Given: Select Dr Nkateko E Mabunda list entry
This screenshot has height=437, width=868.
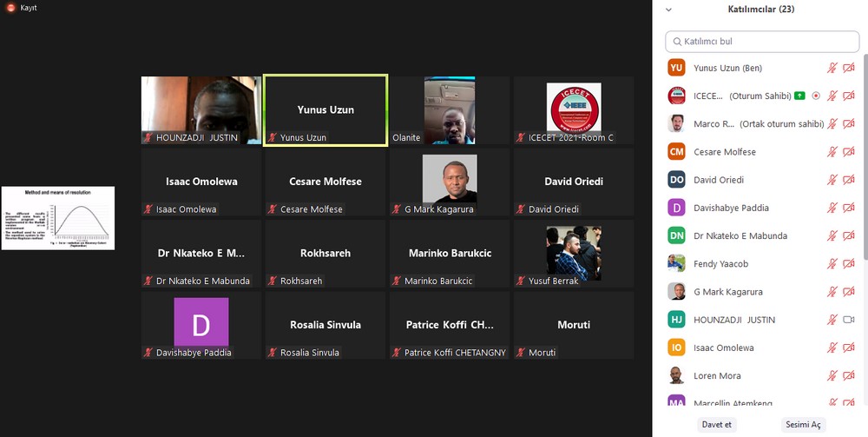Looking at the screenshot, I should coord(740,236).
